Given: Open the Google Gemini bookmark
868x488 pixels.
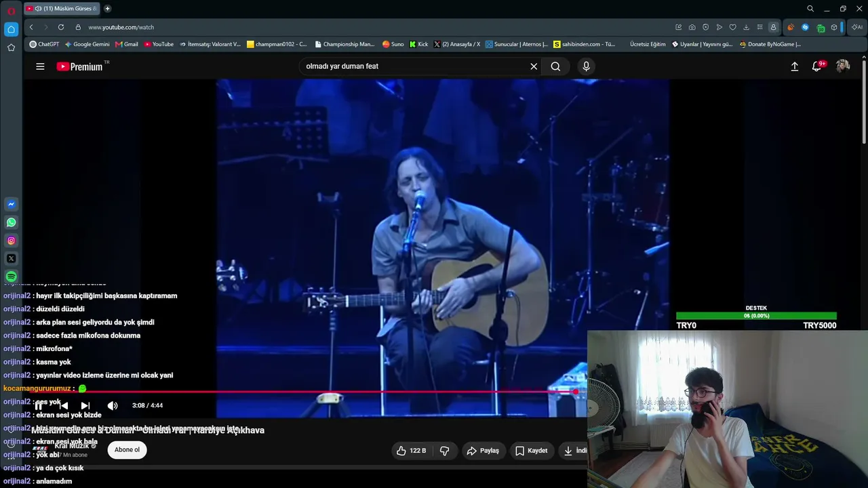Looking at the screenshot, I should (x=87, y=44).
